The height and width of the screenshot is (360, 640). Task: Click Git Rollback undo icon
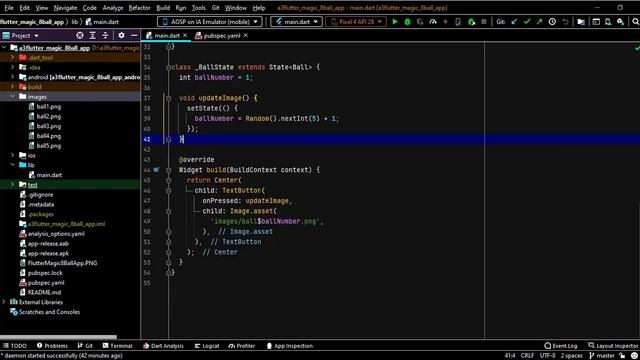[x=565, y=22]
